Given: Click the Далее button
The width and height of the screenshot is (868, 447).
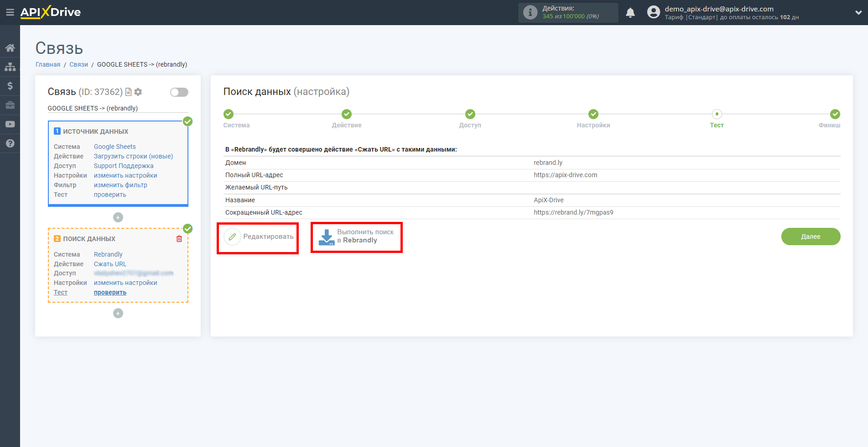Looking at the screenshot, I should 811,237.
